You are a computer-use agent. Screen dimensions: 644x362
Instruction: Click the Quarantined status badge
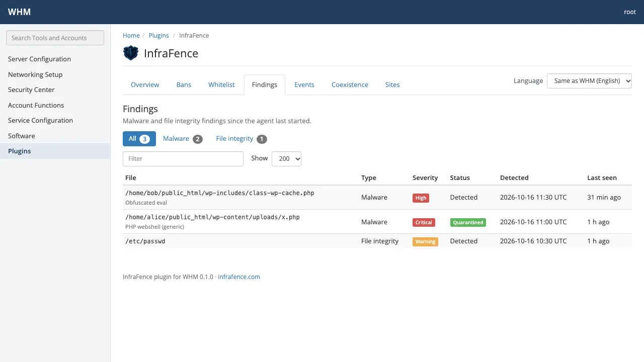point(468,222)
